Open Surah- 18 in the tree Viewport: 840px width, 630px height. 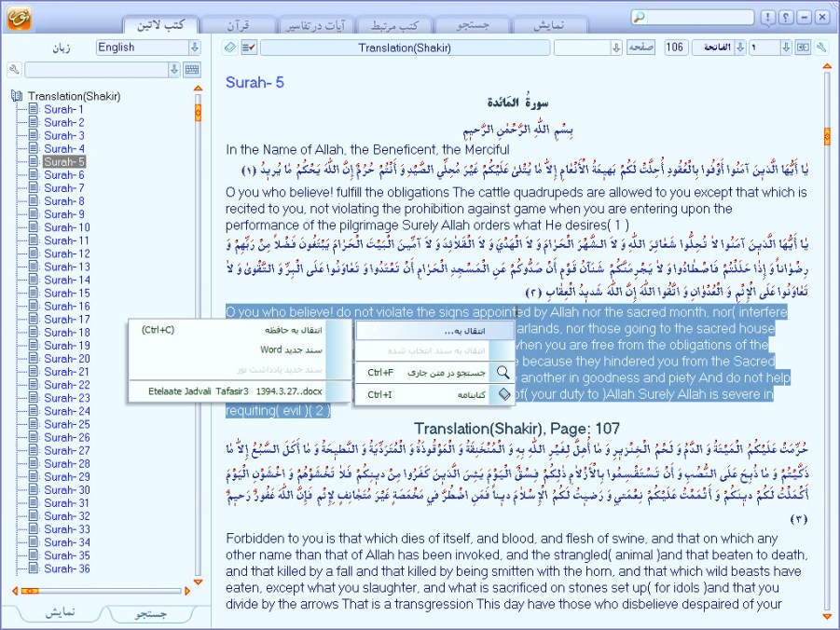click(x=67, y=332)
